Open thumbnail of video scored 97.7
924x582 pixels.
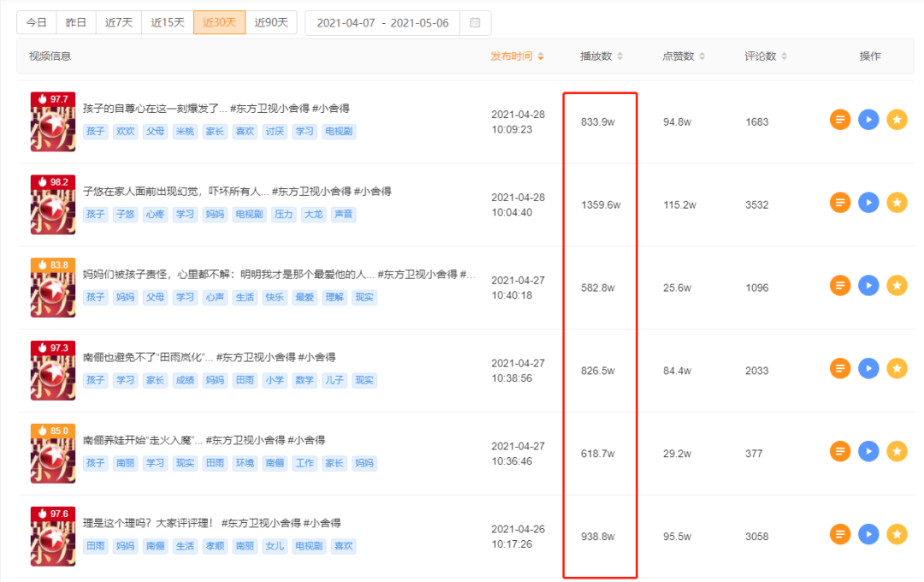pos(53,122)
